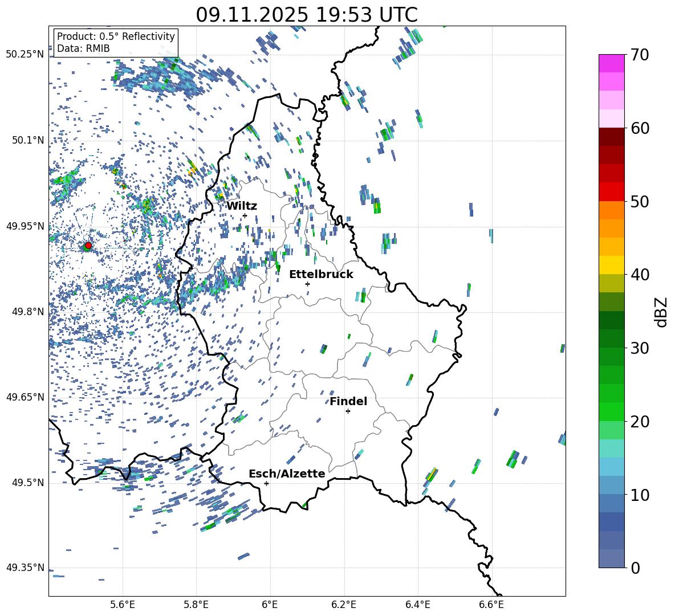Click the map title date and time
675x616 pixels.
(x=306, y=14)
